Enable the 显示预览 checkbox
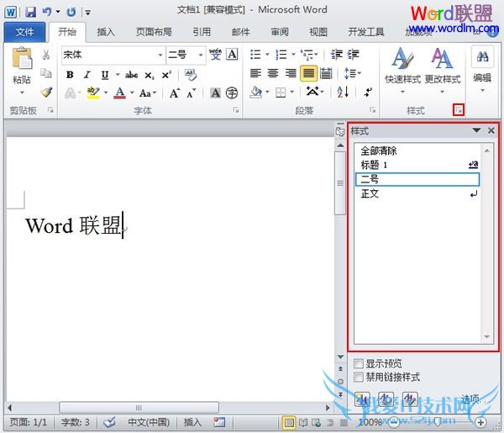 click(360, 364)
